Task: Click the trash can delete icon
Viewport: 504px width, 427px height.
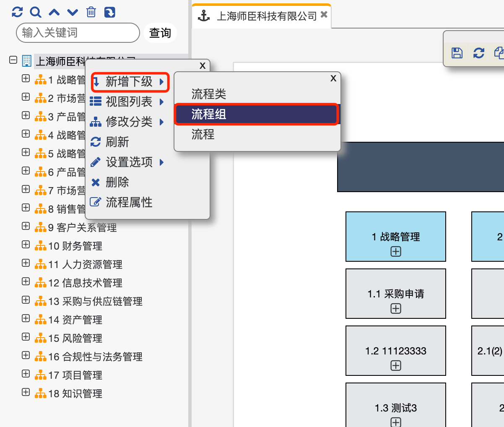Action: pyautogui.click(x=91, y=12)
